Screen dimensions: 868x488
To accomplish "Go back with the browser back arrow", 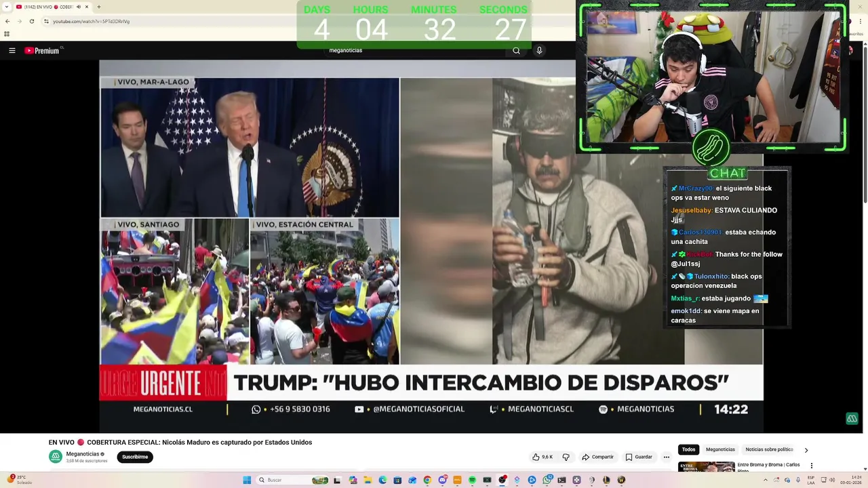I will tap(7, 21).
